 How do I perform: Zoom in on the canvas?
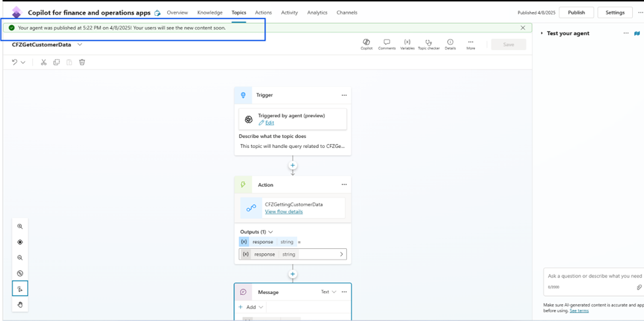20,227
